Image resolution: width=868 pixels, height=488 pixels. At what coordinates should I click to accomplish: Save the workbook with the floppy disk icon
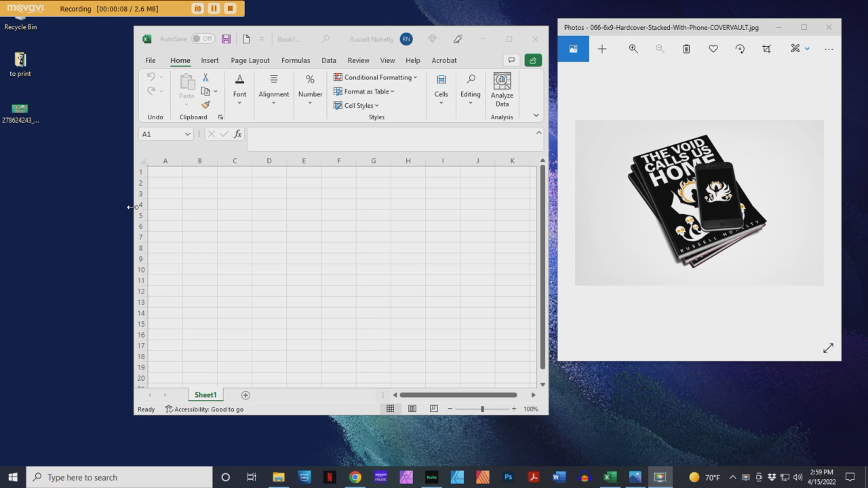tap(226, 39)
